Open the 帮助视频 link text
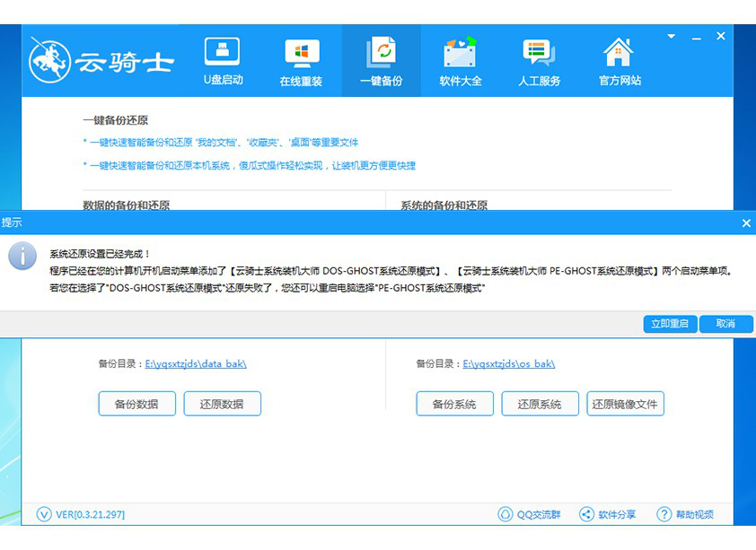Viewport: 756px width, 550px height. [x=695, y=515]
